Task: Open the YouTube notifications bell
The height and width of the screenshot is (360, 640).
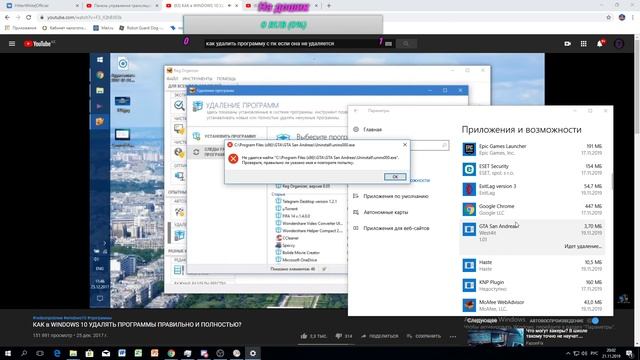Action: click(600, 44)
